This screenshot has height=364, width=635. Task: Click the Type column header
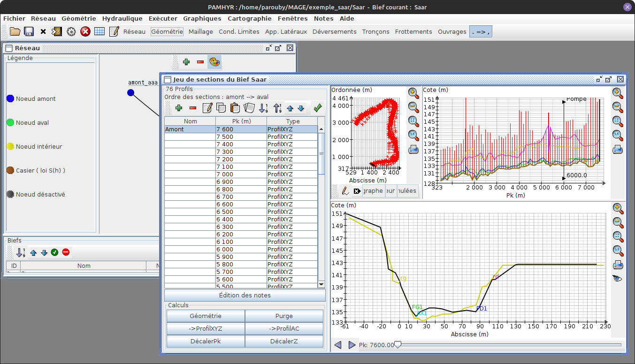tap(292, 121)
